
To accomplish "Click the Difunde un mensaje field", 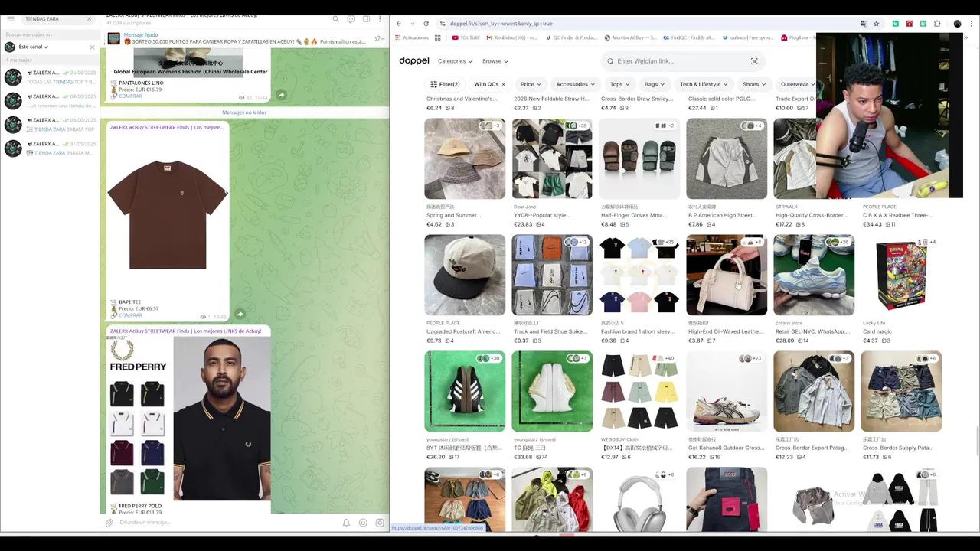I will pos(226,523).
